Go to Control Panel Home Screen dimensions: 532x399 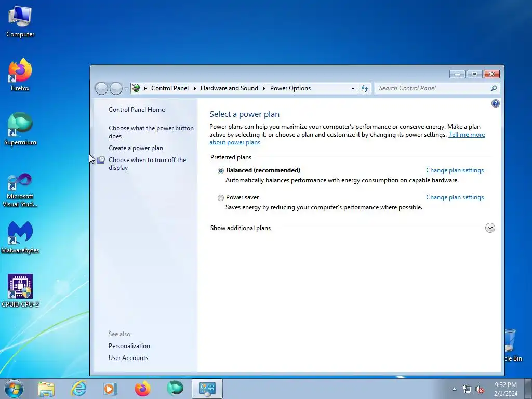(x=137, y=110)
